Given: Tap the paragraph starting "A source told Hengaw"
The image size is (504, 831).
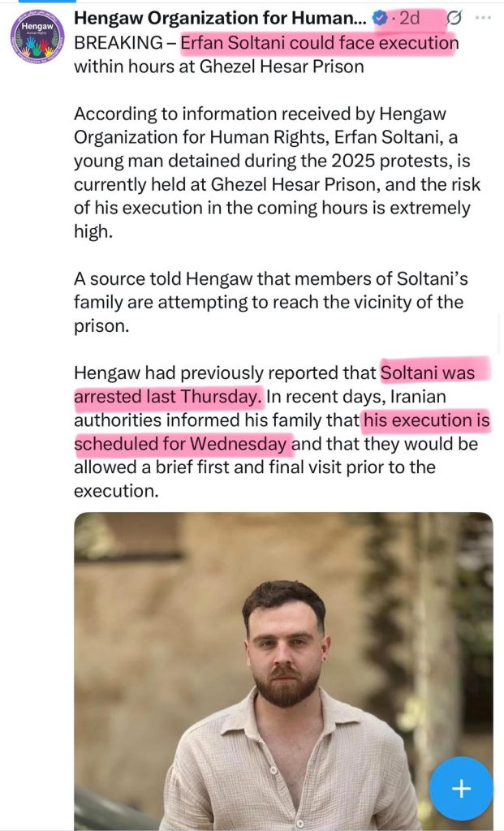Looking at the screenshot, I should (269, 302).
